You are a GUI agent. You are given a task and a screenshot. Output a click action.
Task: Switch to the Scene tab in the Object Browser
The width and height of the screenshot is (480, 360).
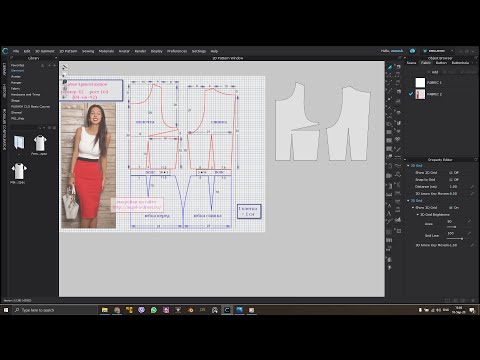point(411,63)
